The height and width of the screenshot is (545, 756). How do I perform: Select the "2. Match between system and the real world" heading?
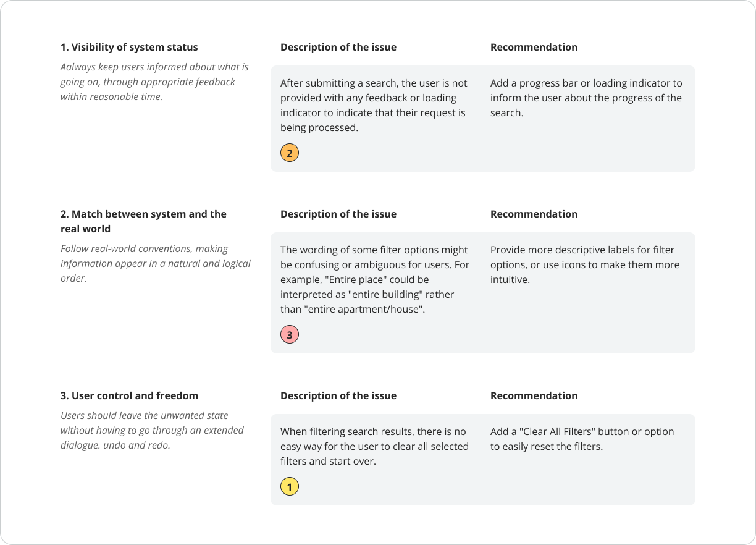143,221
